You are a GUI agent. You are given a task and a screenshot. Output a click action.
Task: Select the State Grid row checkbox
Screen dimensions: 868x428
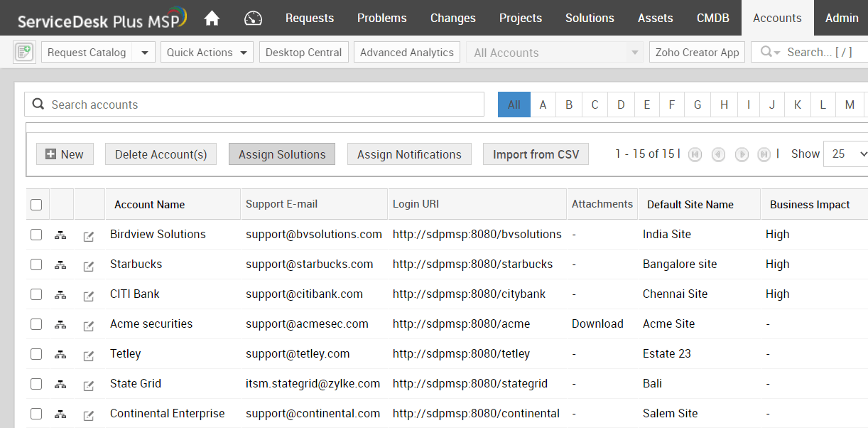[36, 384]
